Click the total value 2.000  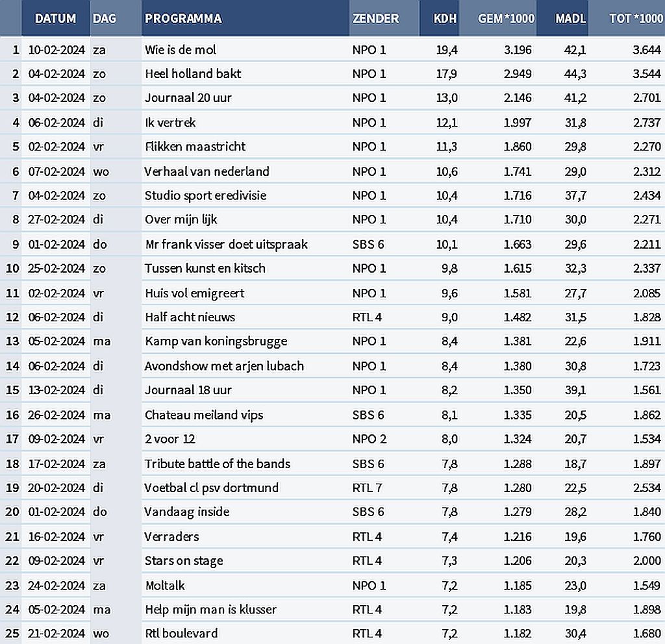647,560
